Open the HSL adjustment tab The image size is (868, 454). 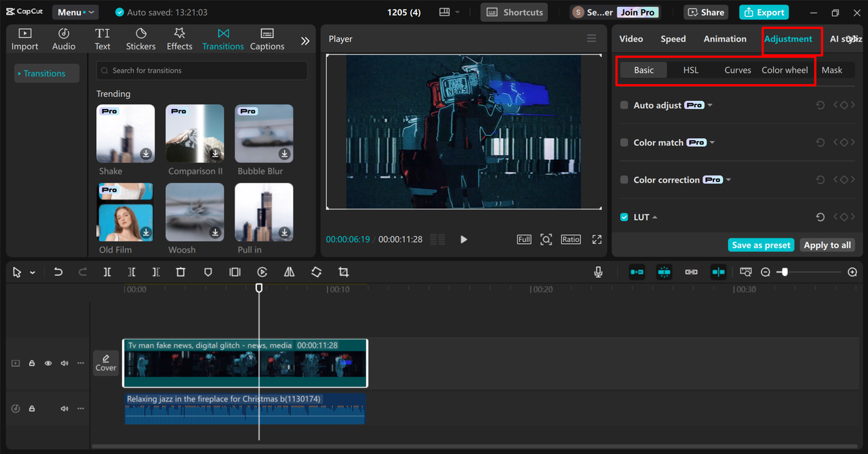(691, 70)
